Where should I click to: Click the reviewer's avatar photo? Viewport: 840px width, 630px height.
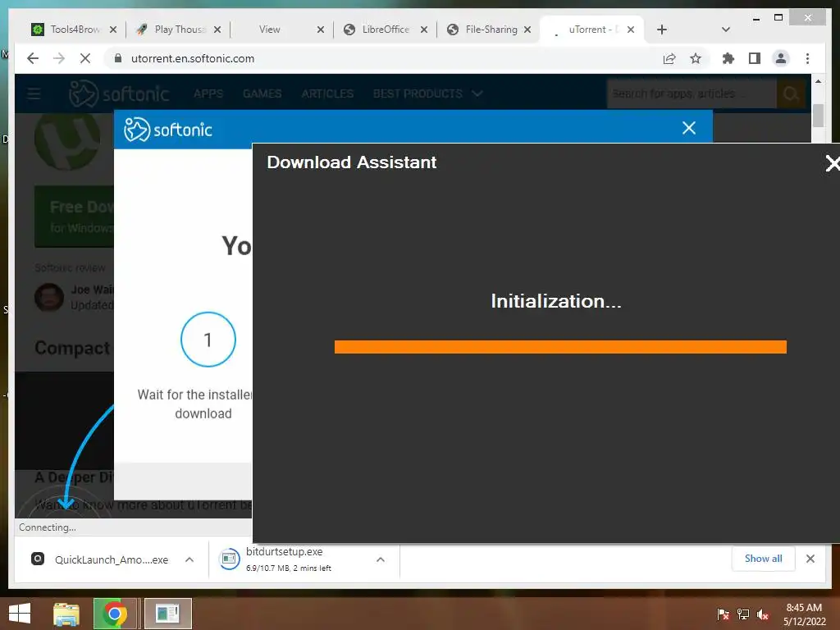[x=49, y=297]
